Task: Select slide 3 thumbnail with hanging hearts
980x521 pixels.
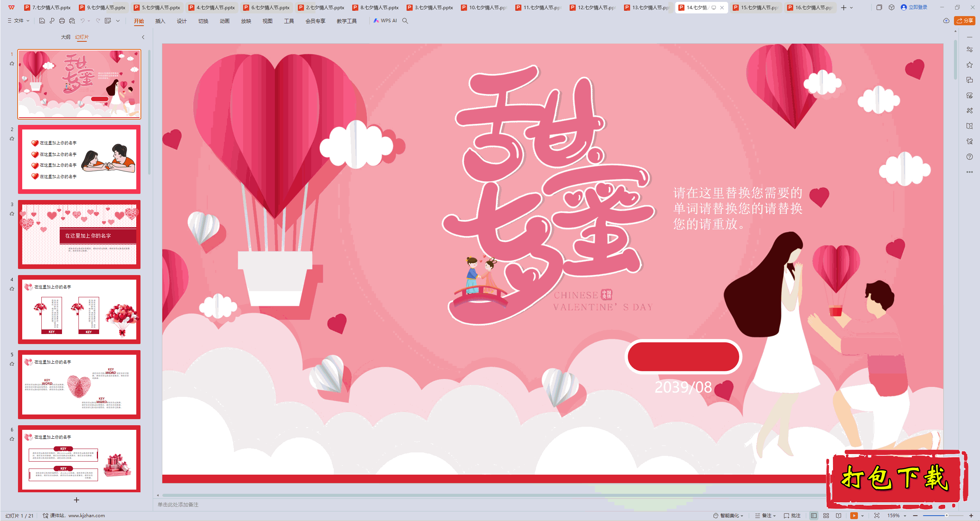Action: click(x=79, y=234)
